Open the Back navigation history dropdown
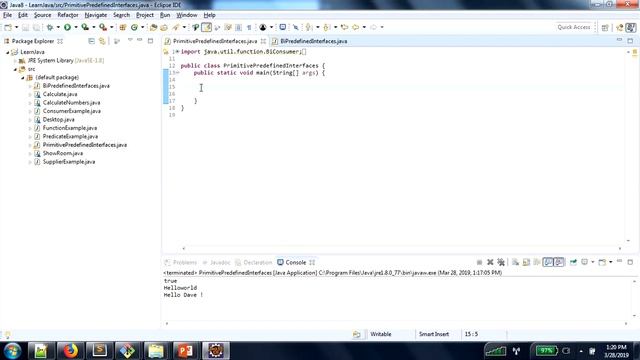Screen dimensions: 640x360 tap(364, 27)
